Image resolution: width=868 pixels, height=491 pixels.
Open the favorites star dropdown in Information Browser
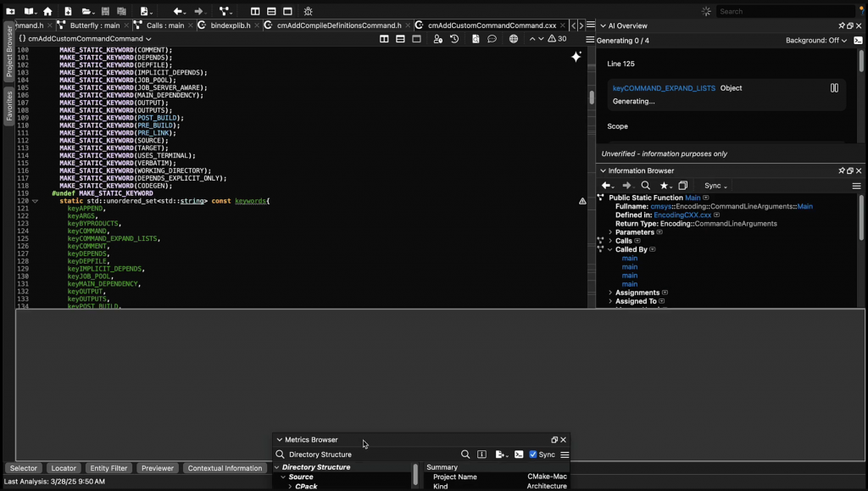pyautogui.click(x=665, y=186)
